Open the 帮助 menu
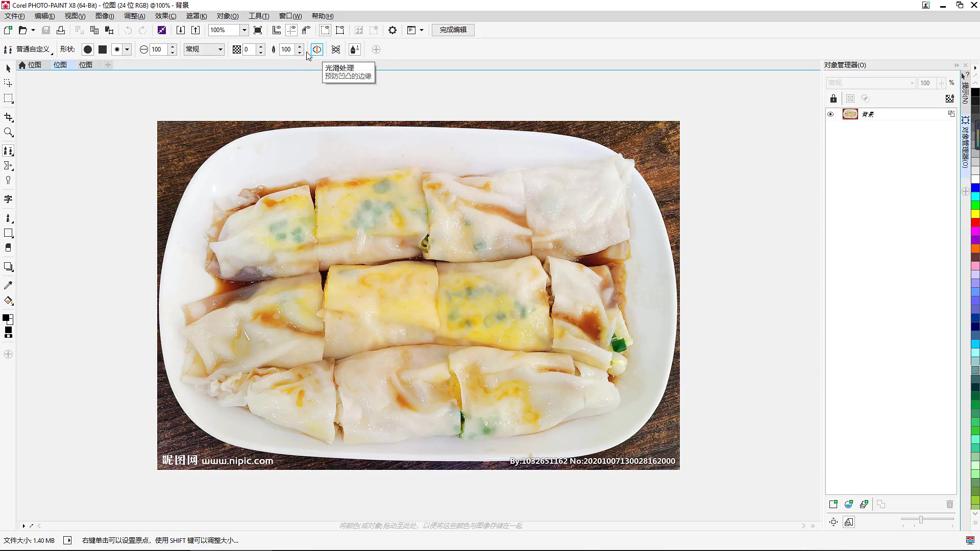The height and width of the screenshot is (551, 980). point(323,16)
